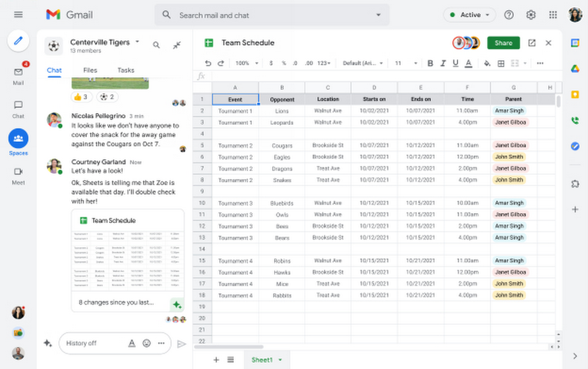Click the thumbs up reaction chip
Screen dimensions: 588x369
[x=81, y=97]
